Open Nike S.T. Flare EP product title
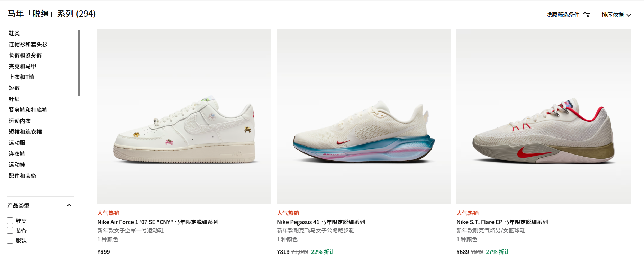 502,222
